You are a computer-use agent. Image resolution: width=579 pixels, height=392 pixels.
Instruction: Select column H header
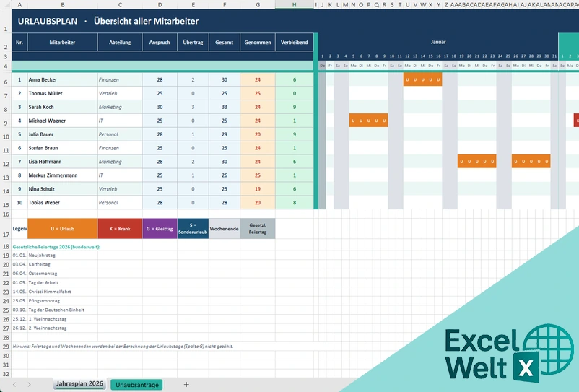295,4
